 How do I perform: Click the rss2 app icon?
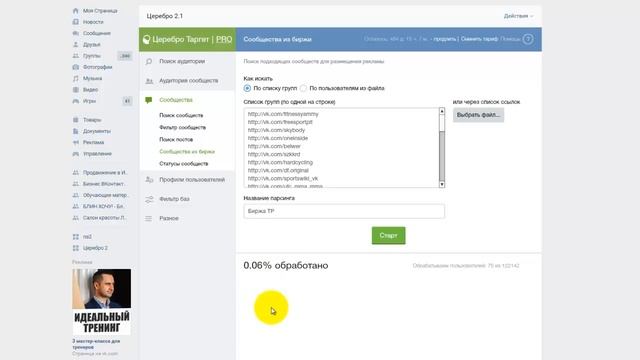coord(76,237)
